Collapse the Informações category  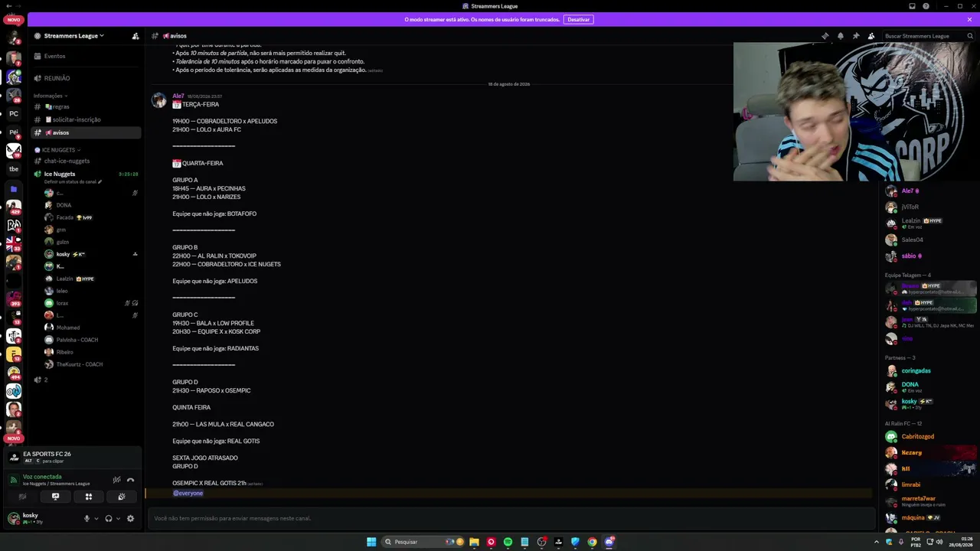[50, 96]
